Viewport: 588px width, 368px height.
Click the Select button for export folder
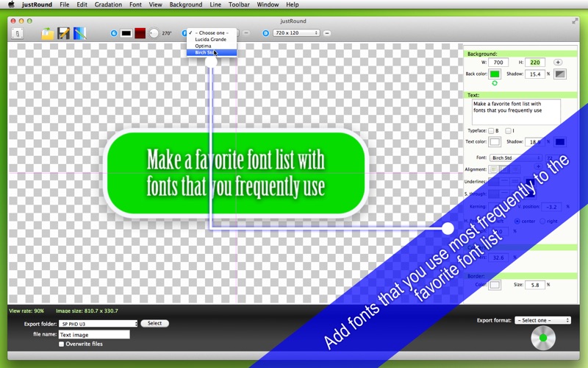[154, 323]
